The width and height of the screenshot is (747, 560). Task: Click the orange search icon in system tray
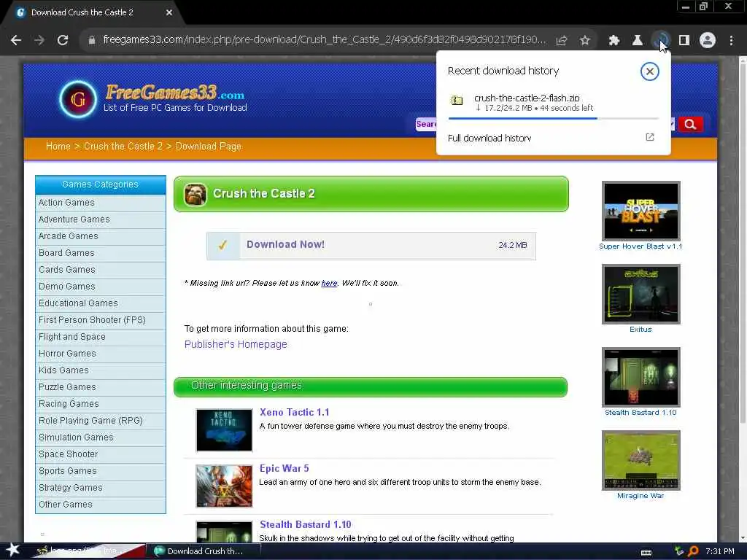[693, 551]
